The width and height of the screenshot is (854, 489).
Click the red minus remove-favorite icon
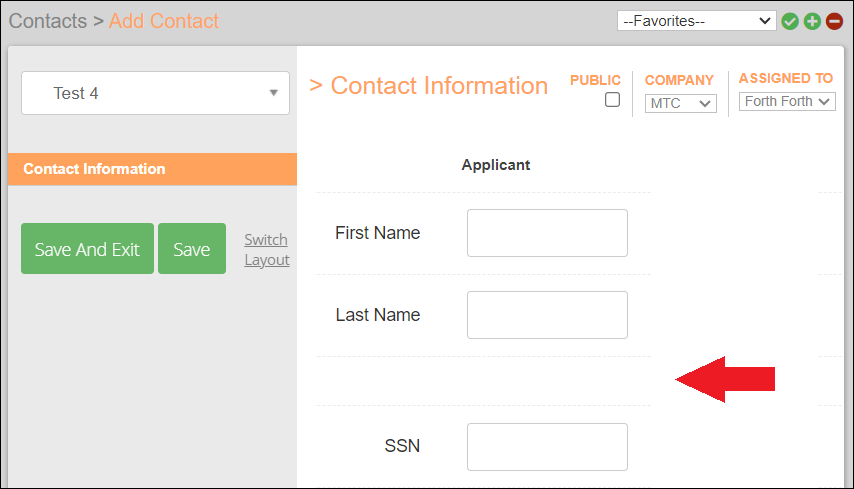[834, 21]
